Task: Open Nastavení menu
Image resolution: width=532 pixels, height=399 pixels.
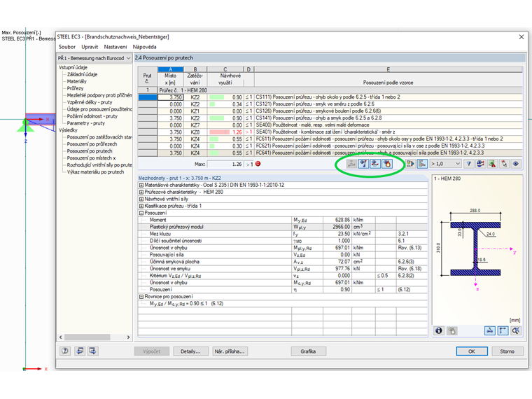Action: [115, 47]
